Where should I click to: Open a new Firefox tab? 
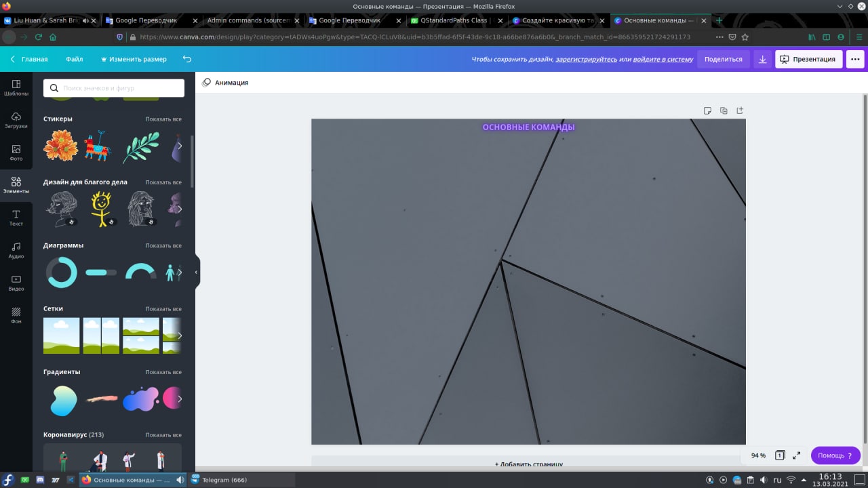(719, 20)
